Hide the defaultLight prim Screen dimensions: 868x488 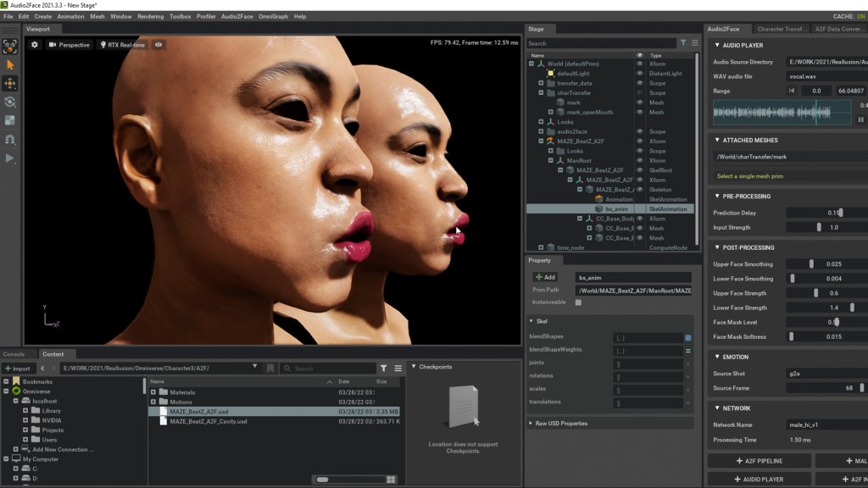point(640,74)
